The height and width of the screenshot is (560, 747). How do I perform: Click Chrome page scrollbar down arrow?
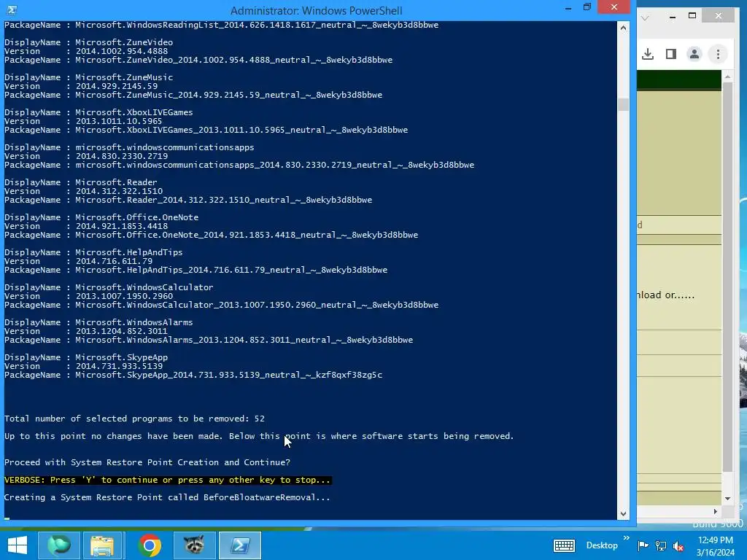coord(727,499)
